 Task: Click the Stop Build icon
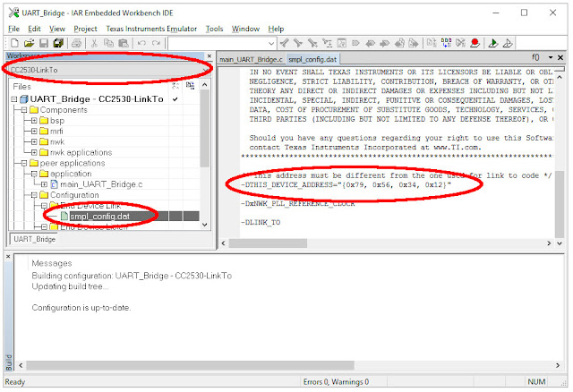tap(461, 43)
